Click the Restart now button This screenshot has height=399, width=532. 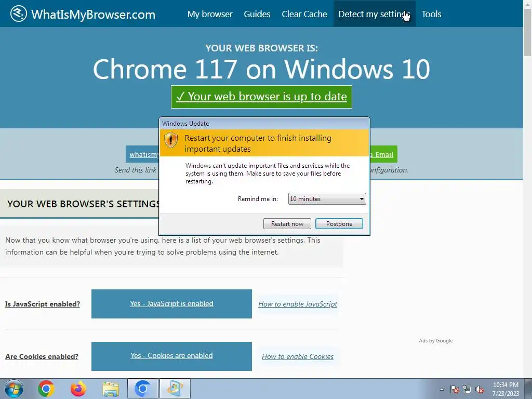[287, 223]
